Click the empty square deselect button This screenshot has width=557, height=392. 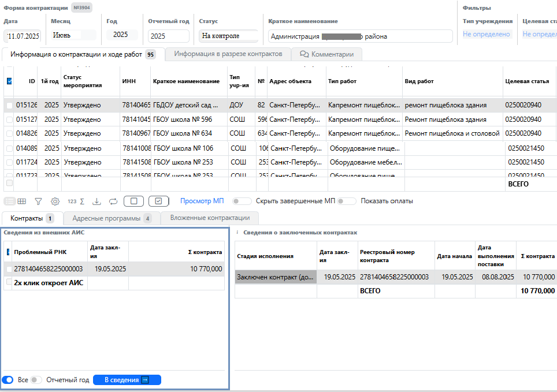pos(133,201)
